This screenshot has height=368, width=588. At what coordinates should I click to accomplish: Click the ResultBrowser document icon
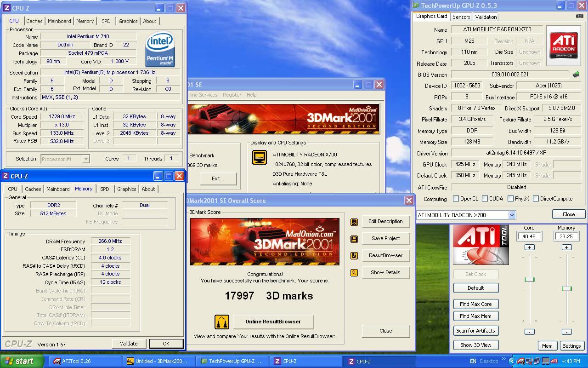(354, 256)
